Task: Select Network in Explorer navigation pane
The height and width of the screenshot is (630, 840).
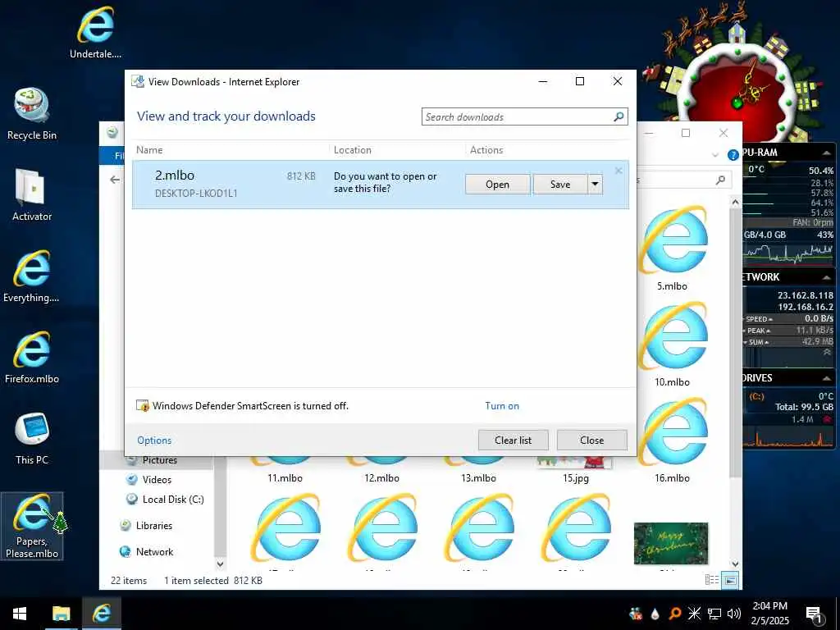Action: click(154, 552)
